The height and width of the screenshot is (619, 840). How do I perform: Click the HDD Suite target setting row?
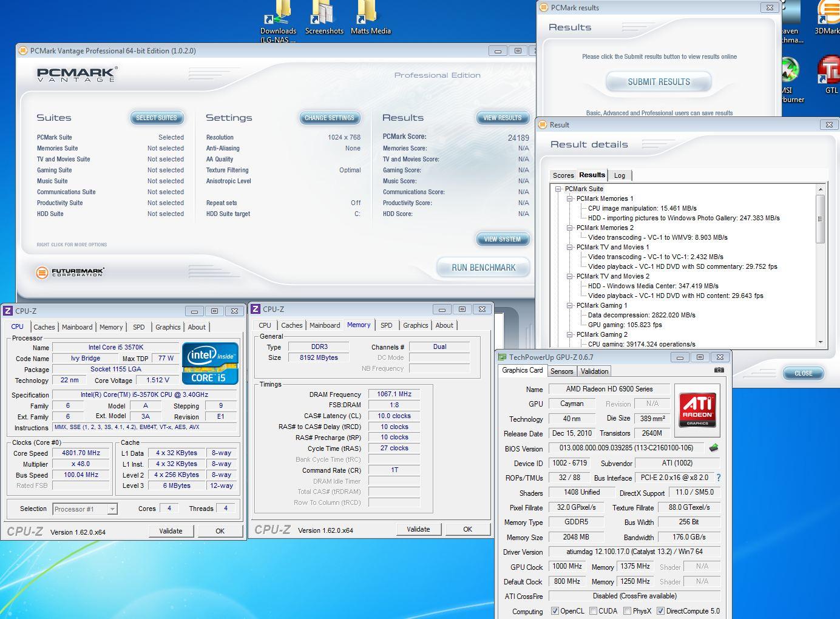coord(283,214)
